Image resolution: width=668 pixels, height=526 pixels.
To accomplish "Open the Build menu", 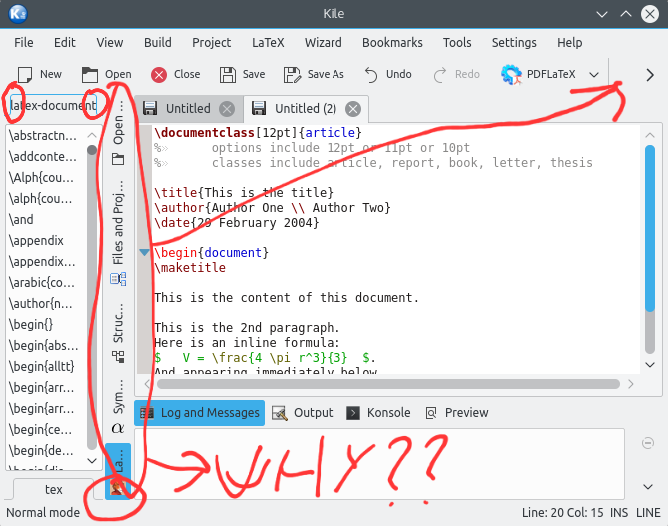I will pyautogui.click(x=158, y=43).
